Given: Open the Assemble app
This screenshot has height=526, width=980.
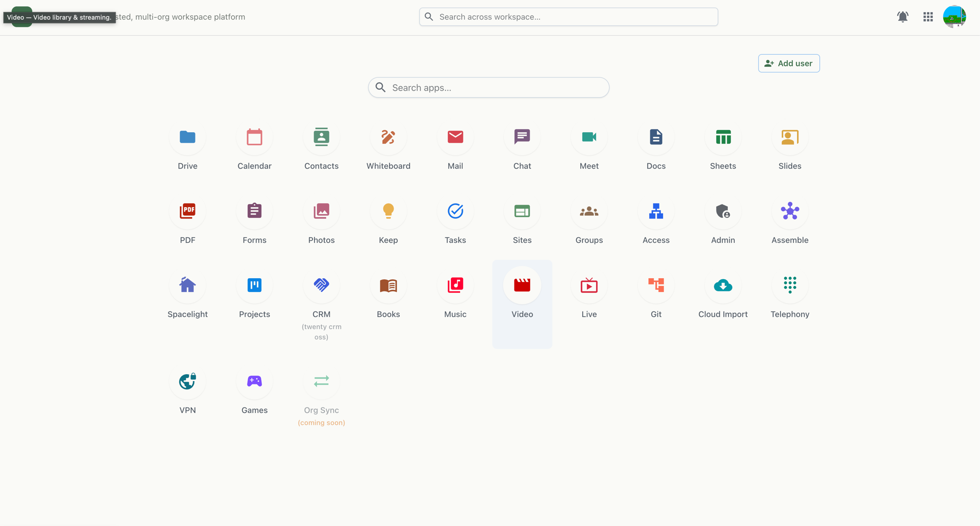Looking at the screenshot, I should click(x=790, y=222).
